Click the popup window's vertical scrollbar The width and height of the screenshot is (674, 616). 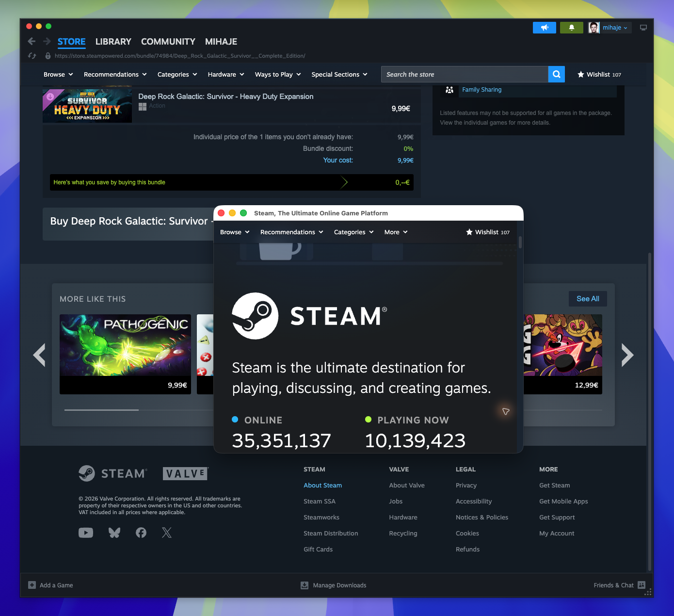pyautogui.click(x=520, y=242)
